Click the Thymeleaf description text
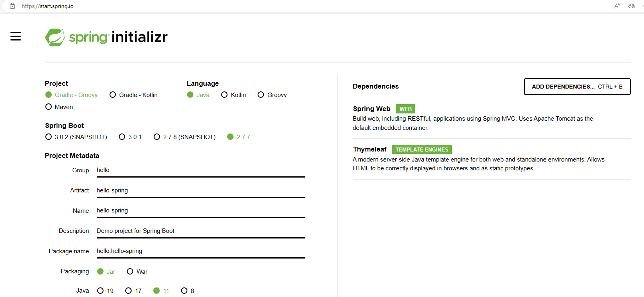 pyautogui.click(x=478, y=164)
